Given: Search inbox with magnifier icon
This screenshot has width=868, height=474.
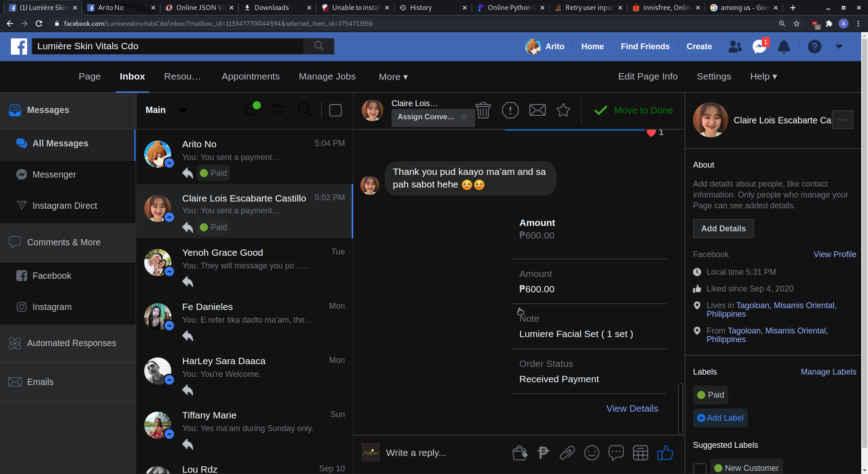Looking at the screenshot, I should (305, 109).
